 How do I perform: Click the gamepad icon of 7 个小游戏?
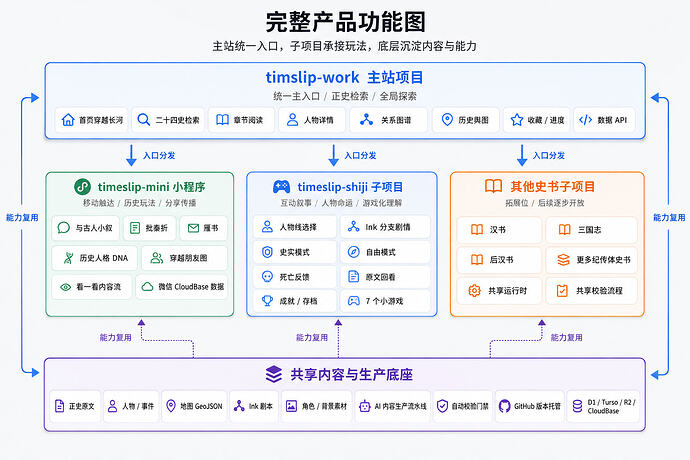(353, 301)
